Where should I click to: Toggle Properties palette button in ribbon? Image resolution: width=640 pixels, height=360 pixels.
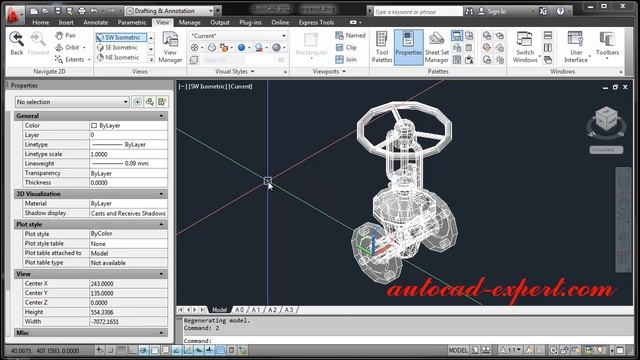408,47
